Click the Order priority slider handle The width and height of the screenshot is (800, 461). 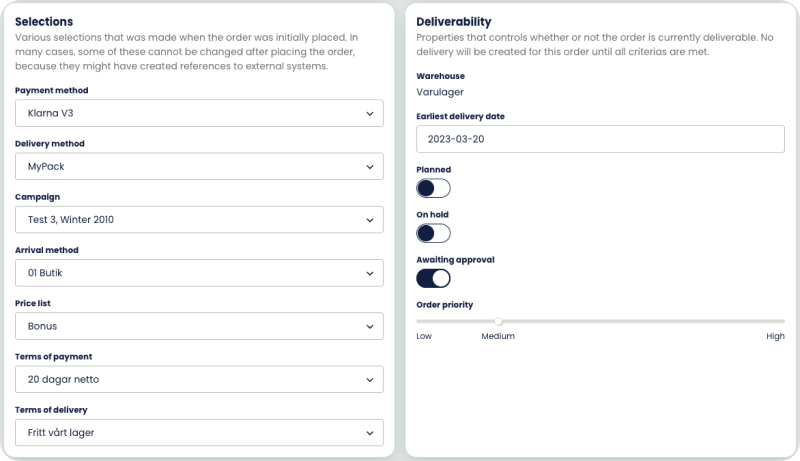[x=498, y=321]
